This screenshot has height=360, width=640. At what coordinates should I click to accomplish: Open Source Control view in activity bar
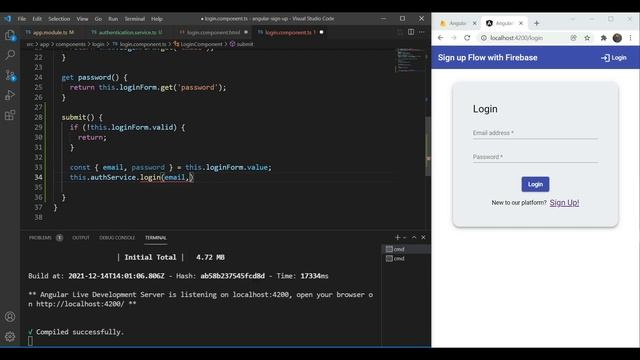coord(10,75)
